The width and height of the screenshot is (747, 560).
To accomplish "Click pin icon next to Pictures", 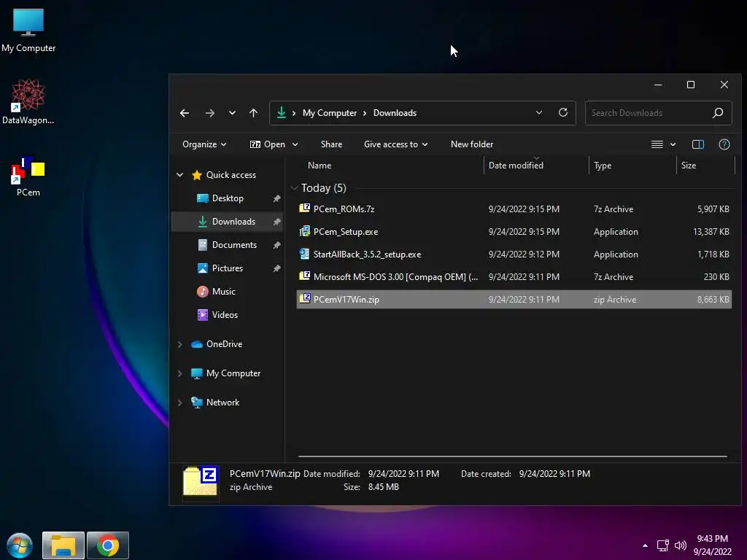I will click(276, 268).
